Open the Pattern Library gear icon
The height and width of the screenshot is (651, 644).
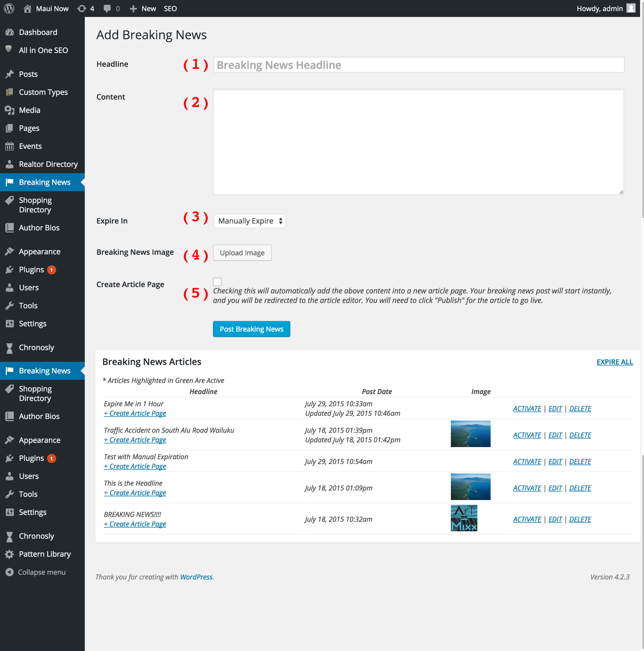(10, 554)
